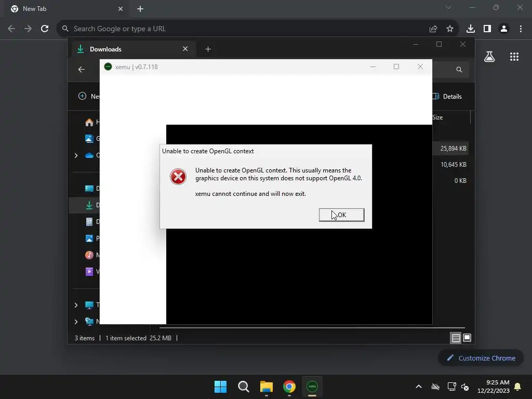Click the File Explorer search icon
Image resolution: width=532 pixels, height=399 pixels.
pos(459,70)
